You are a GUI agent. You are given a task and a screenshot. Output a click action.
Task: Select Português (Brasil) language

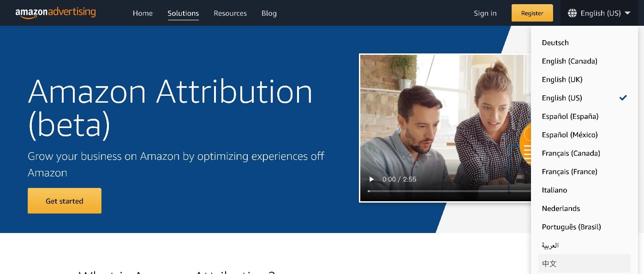(x=571, y=227)
